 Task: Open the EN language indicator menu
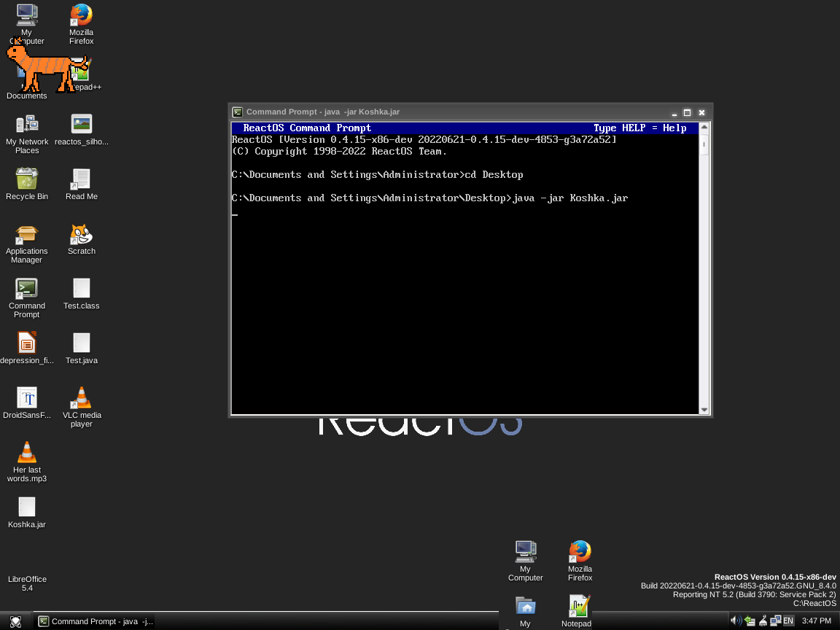pyautogui.click(x=787, y=621)
